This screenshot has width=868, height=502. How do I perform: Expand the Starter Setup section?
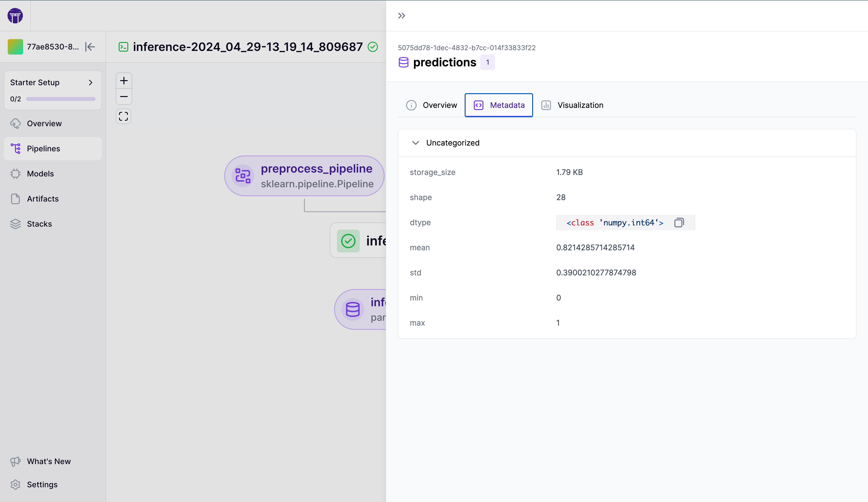[91, 82]
